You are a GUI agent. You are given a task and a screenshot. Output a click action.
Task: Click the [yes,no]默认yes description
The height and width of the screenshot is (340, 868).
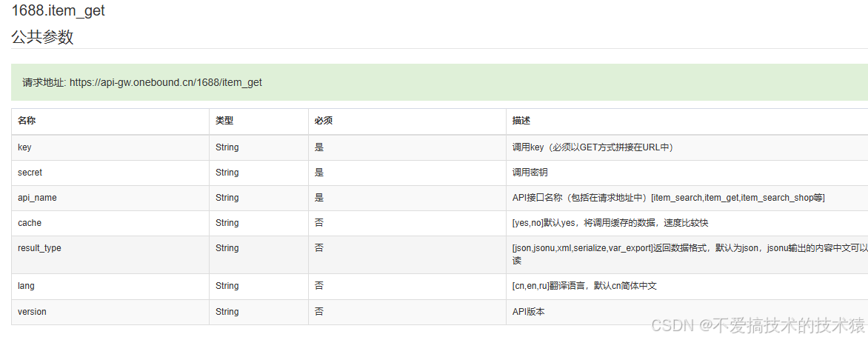pos(610,223)
